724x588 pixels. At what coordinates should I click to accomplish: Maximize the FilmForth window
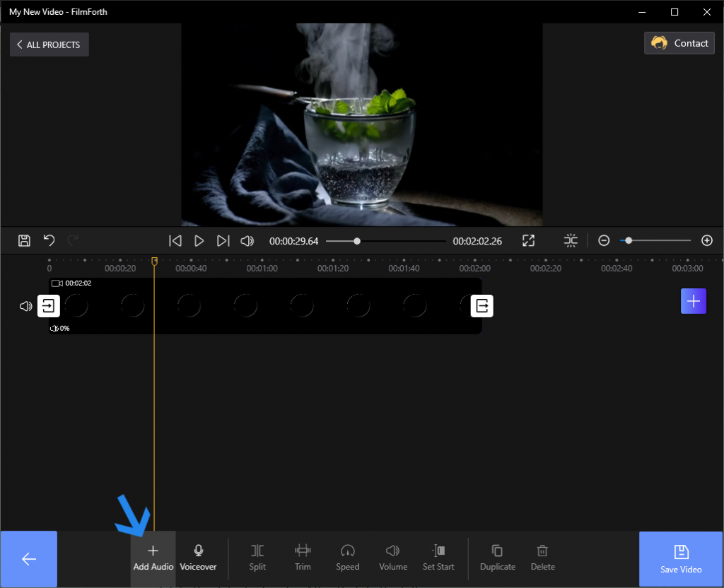tap(674, 12)
